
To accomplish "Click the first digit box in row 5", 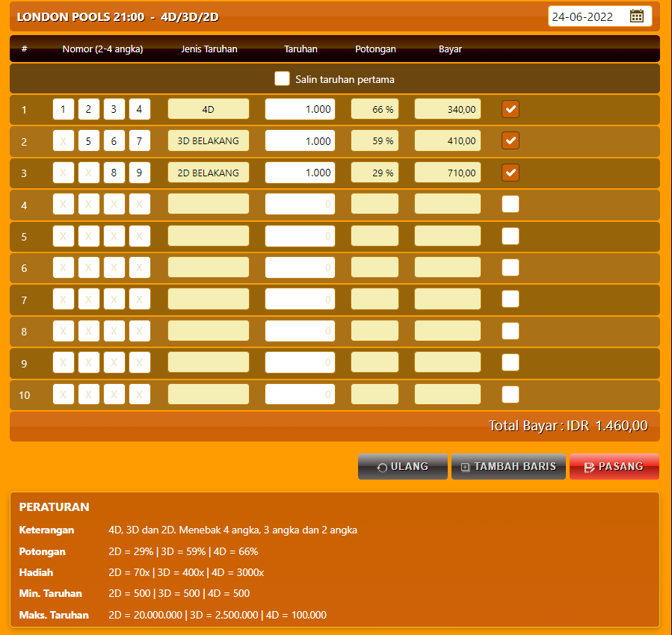I will tap(64, 236).
